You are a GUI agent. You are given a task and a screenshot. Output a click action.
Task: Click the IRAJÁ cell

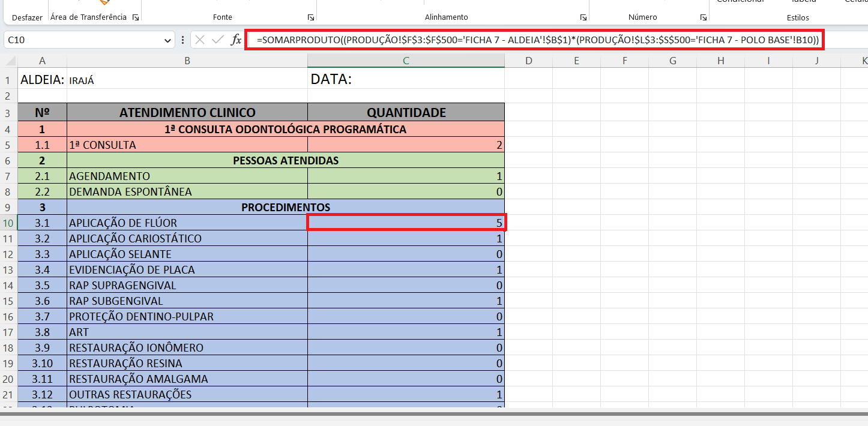[187, 80]
